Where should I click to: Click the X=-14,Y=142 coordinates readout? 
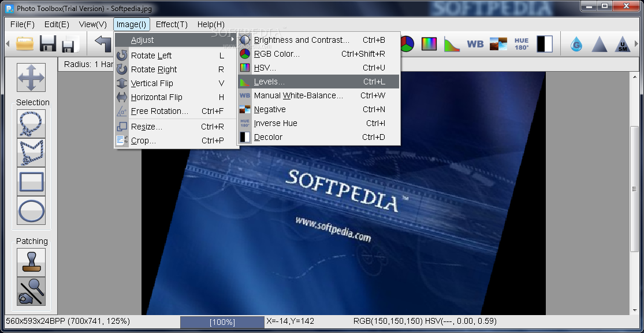291,321
